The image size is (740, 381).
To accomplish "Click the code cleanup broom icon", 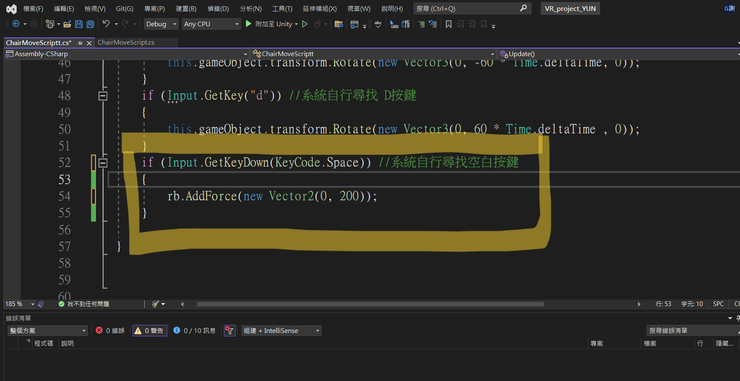I will click(x=155, y=304).
